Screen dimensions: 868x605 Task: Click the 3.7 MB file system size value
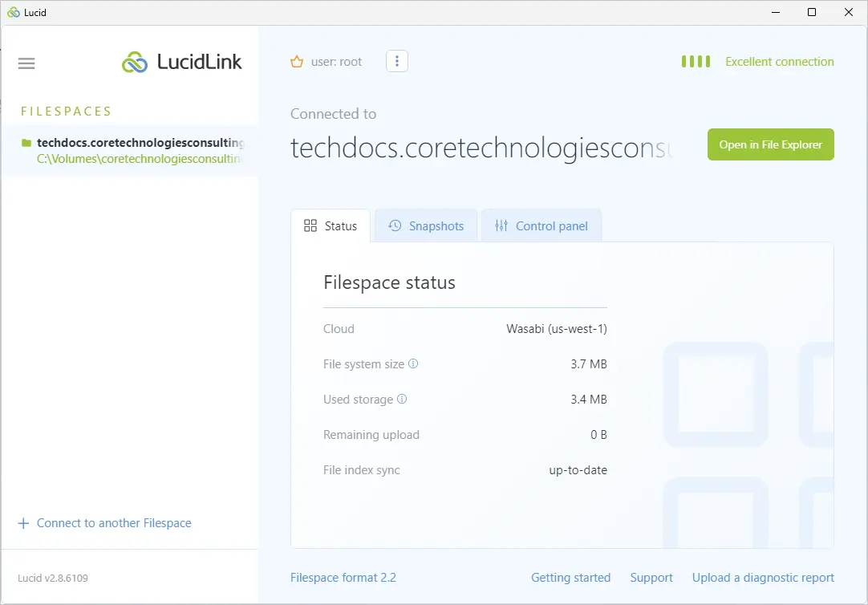point(589,364)
